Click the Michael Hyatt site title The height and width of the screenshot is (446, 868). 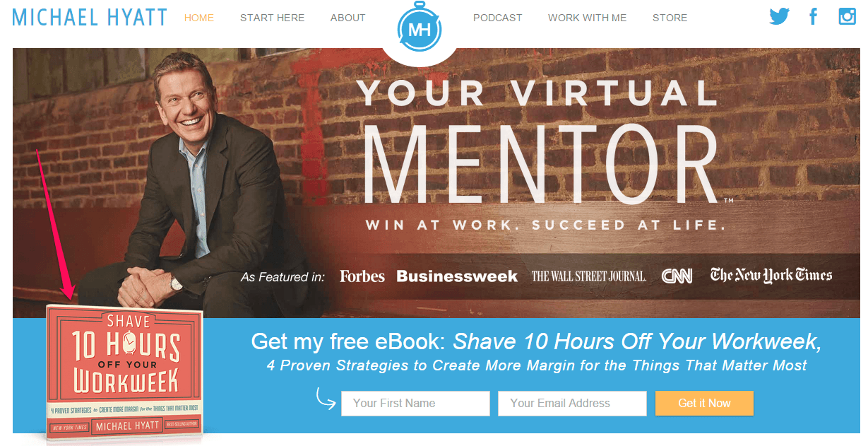[x=90, y=17]
